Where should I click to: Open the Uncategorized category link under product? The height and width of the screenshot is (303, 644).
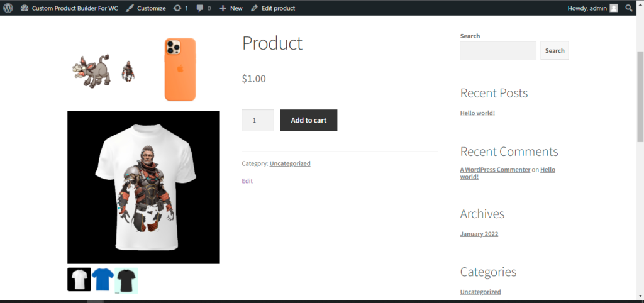(290, 163)
